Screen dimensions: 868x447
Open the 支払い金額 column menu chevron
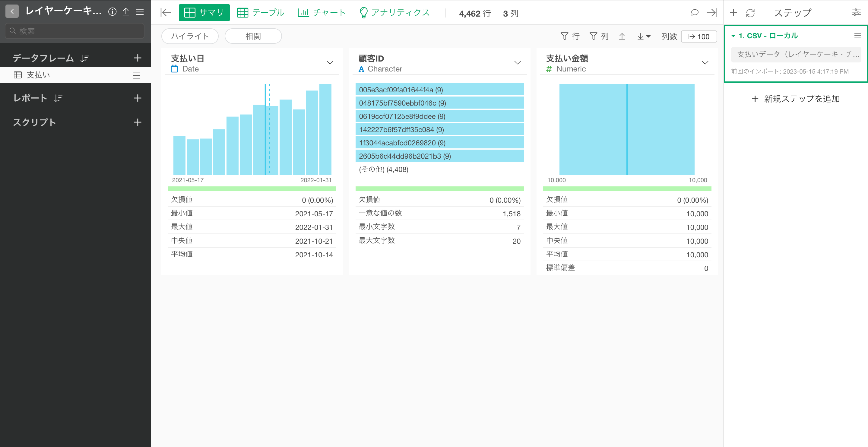point(705,63)
